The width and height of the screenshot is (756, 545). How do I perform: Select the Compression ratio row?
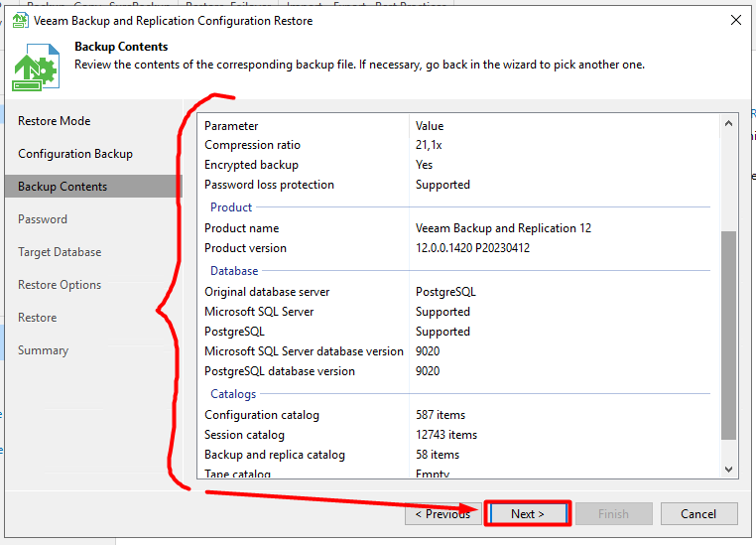[458, 145]
